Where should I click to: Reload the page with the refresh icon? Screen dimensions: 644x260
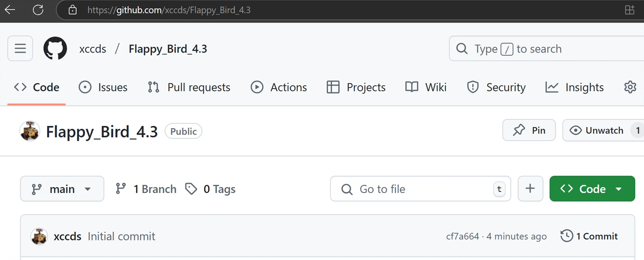click(x=38, y=10)
